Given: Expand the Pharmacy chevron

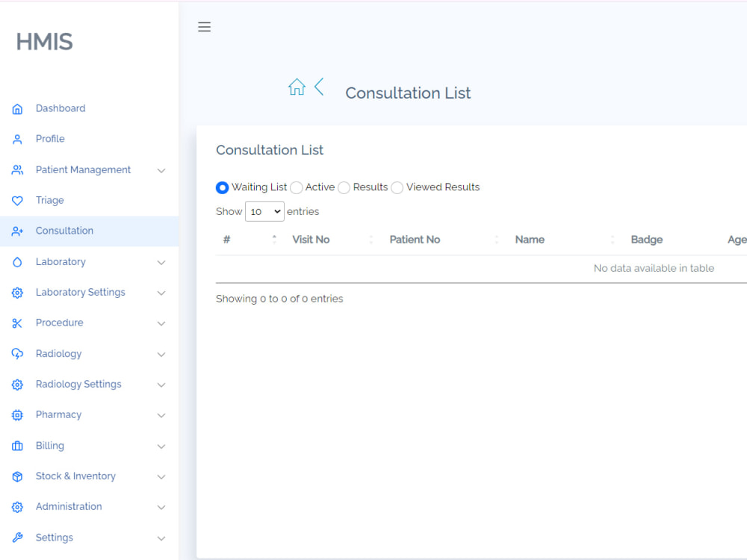Looking at the screenshot, I should (161, 415).
